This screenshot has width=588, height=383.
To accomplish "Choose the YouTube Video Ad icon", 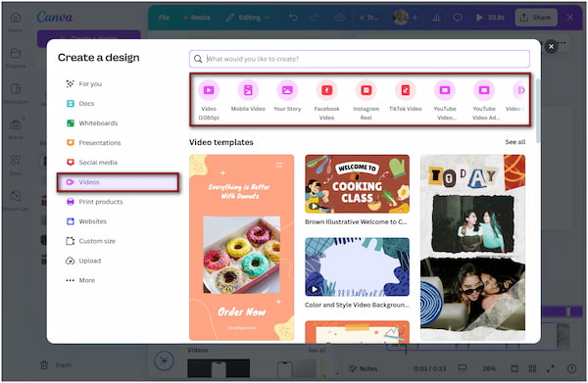I will pos(484,90).
